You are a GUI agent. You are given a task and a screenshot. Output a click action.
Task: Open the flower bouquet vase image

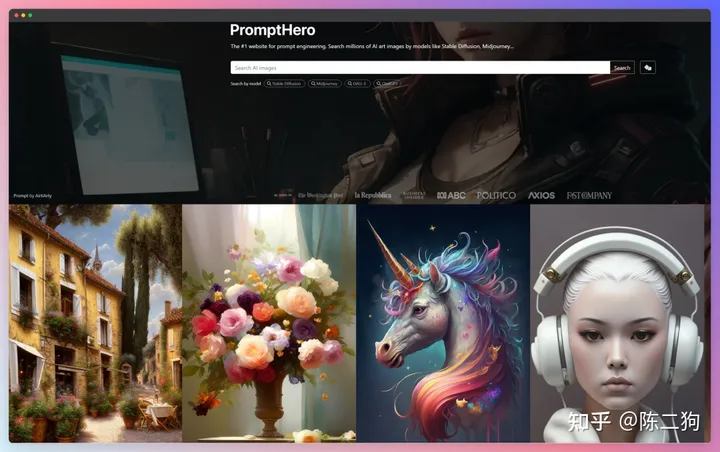269,323
